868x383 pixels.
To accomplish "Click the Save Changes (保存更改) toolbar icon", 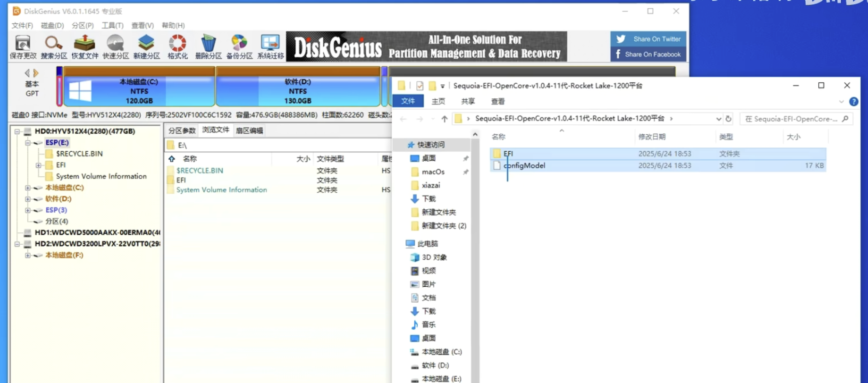I will [23, 46].
